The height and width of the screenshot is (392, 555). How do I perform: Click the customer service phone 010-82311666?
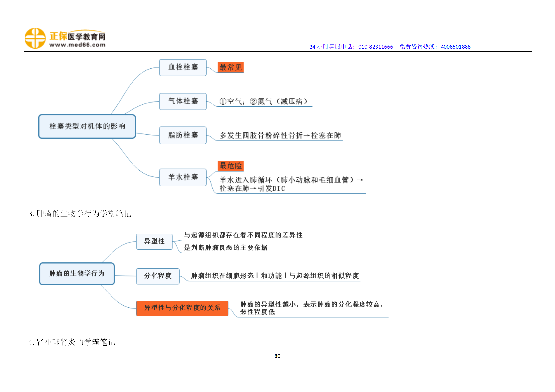[375, 47]
